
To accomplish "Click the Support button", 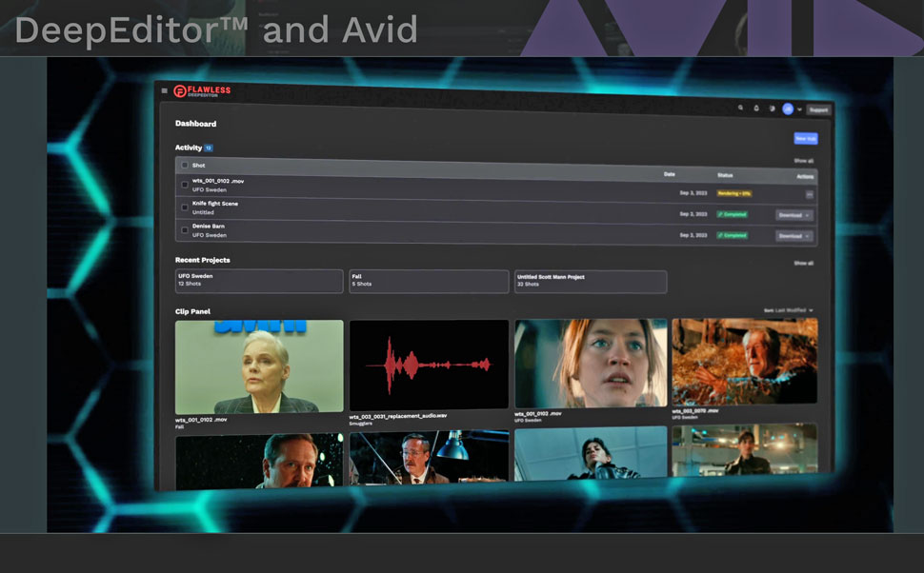I will coord(818,110).
